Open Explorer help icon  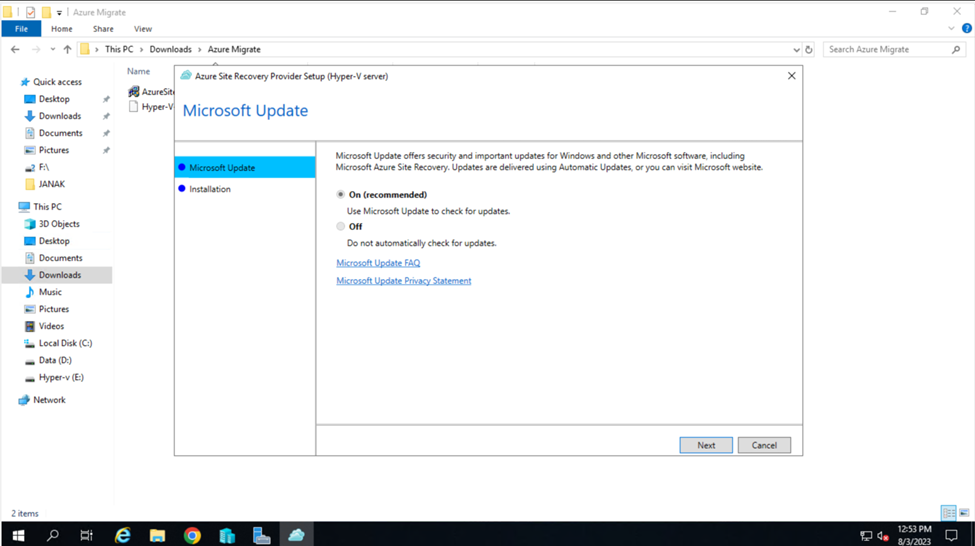967,28
